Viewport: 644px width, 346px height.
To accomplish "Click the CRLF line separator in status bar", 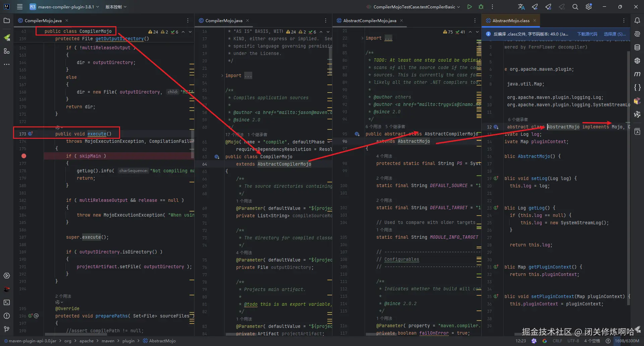I will 557,341.
